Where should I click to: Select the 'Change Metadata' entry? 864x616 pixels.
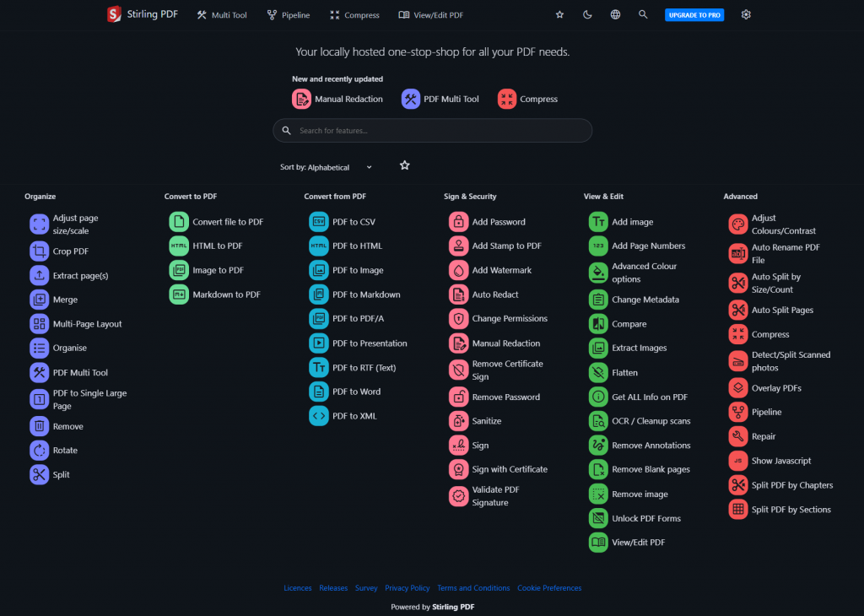[634, 300]
